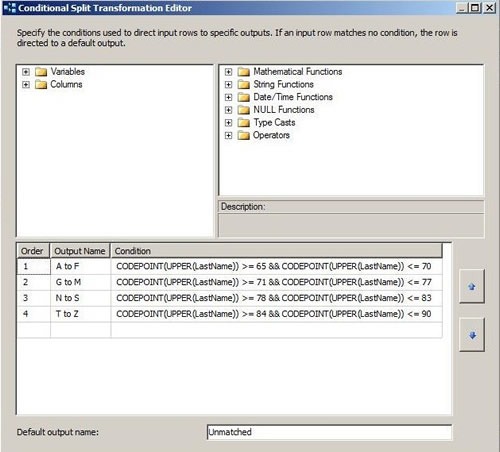Viewport: 500px width, 452px height.
Task: Click the empty new condition row
Action: coord(230,330)
